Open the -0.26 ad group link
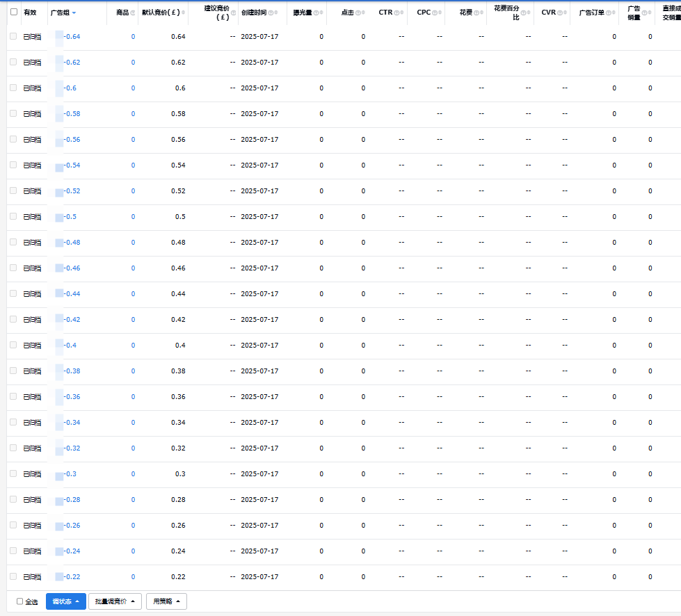This screenshot has width=681, height=616. click(x=72, y=526)
